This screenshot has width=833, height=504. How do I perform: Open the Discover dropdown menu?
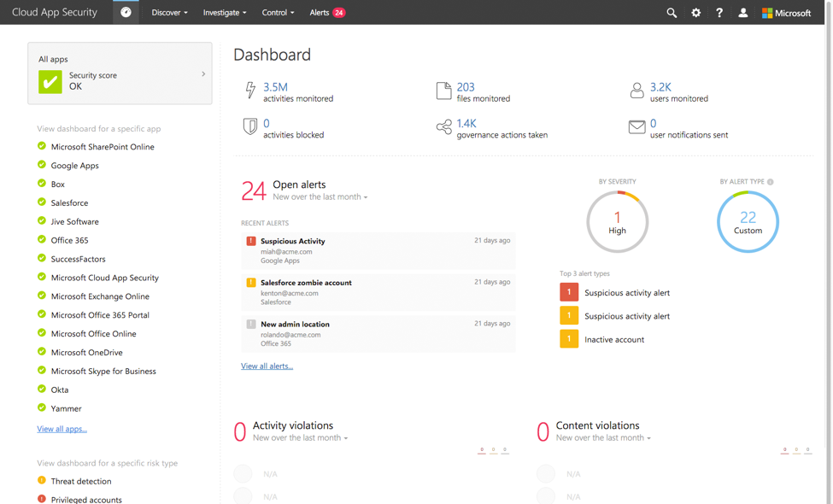click(169, 13)
